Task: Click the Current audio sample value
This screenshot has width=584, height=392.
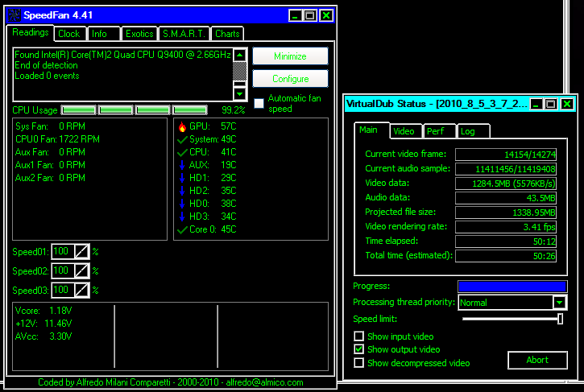Action: pos(506,169)
